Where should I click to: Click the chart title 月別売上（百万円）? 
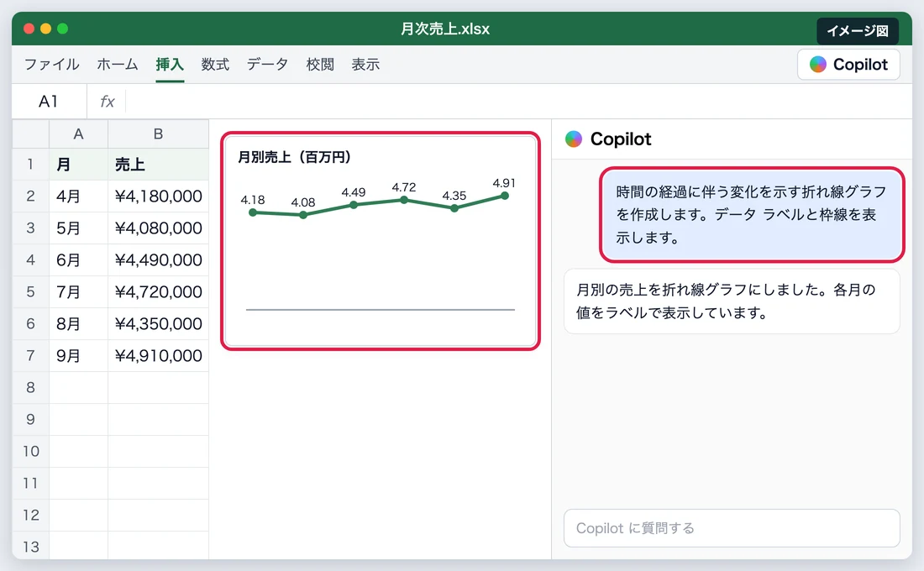(295, 157)
